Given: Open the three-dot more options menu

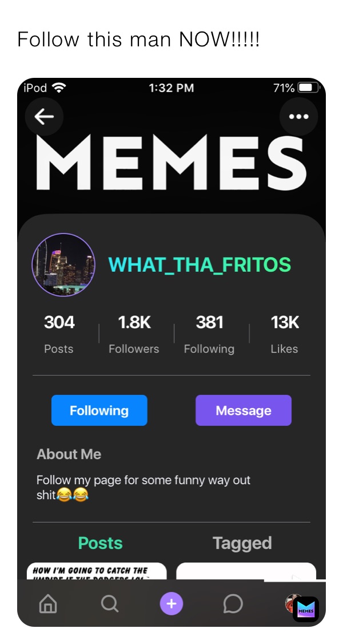Looking at the screenshot, I should point(298,117).
